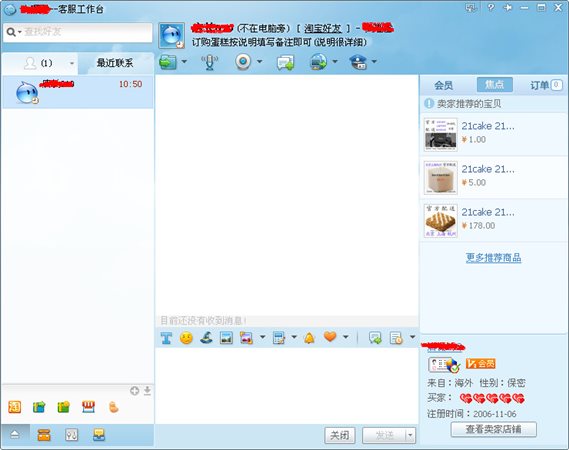The height and width of the screenshot is (450, 569).
Task: Open the font settings T icon
Action: pyautogui.click(x=166, y=338)
